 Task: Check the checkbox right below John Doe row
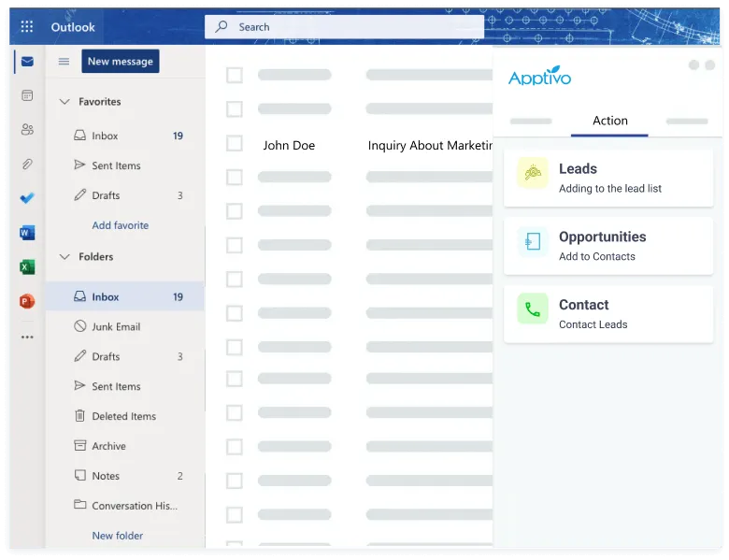tap(235, 178)
